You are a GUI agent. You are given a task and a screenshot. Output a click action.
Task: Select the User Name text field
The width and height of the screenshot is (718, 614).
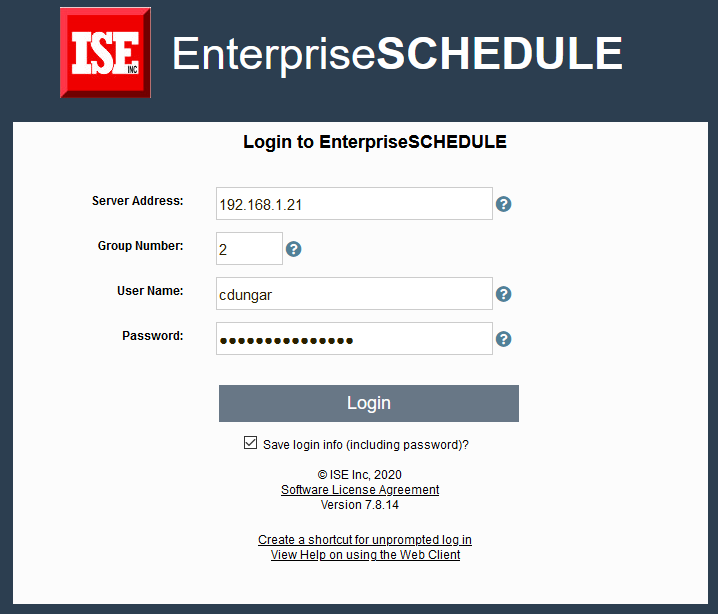[x=354, y=294]
